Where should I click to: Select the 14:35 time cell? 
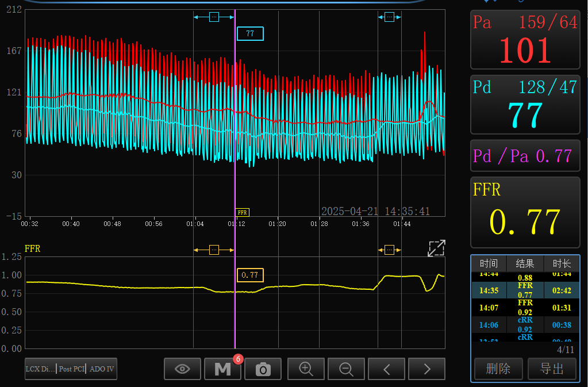(x=489, y=290)
